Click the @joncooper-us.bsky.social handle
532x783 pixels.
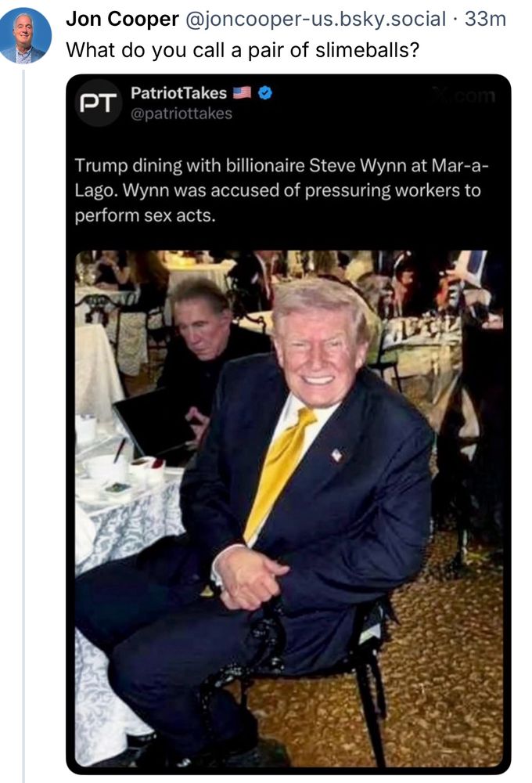tap(315, 19)
